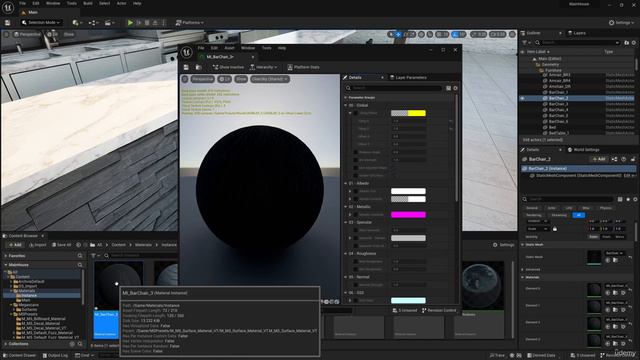Toggle visibility eye for BarChair_2 in Outliner
The width and height of the screenshot is (640, 360).
tap(522, 98)
